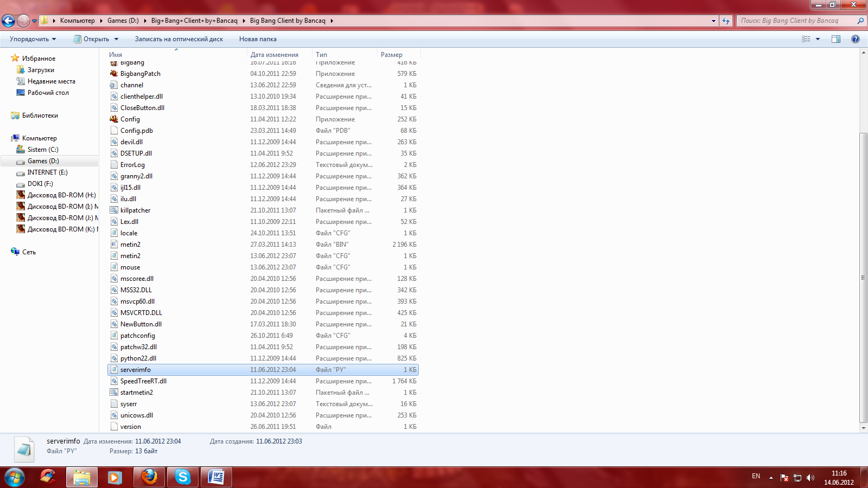Click Новая папка button
The height and width of the screenshot is (488, 868).
click(x=258, y=39)
